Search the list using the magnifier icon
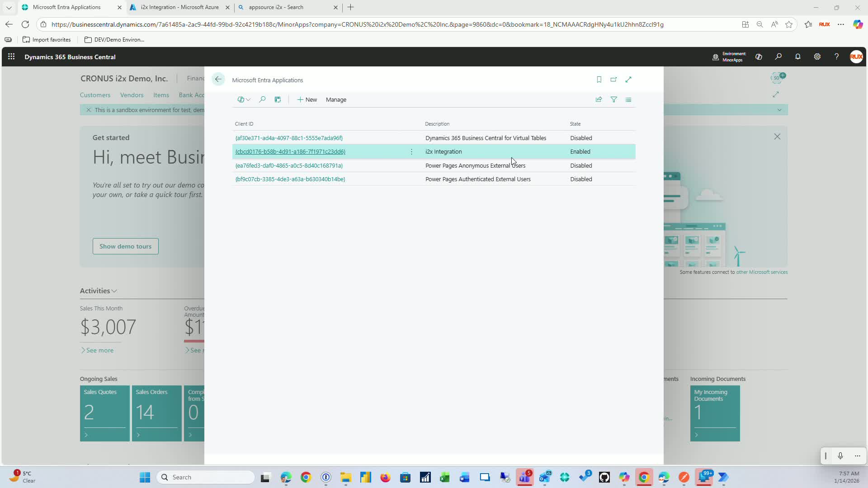Viewport: 868px width, 488px height. point(262,99)
